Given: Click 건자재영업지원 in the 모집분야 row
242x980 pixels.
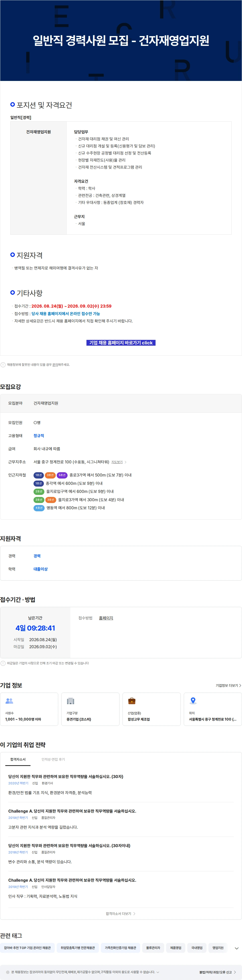Looking at the screenshot, I should (x=46, y=403).
